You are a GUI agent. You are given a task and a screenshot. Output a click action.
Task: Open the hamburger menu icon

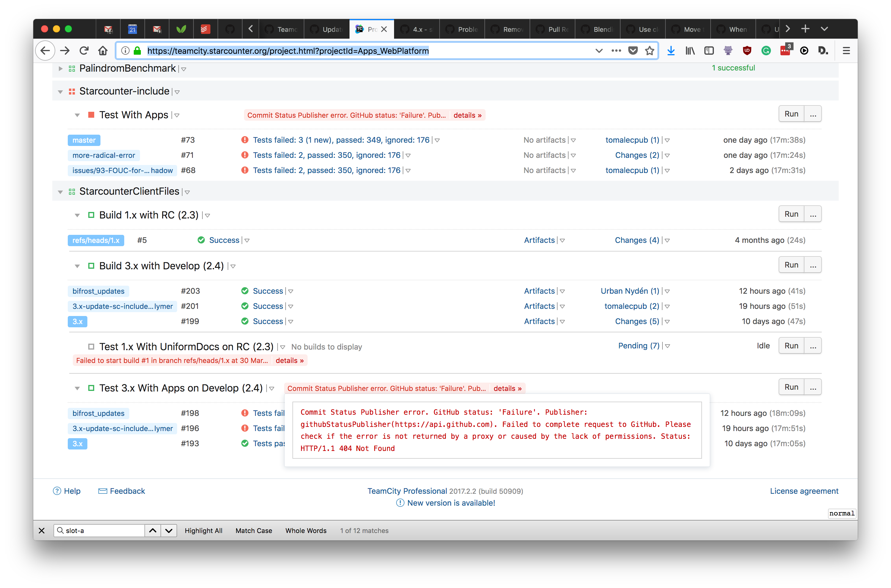pyautogui.click(x=846, y=51)
